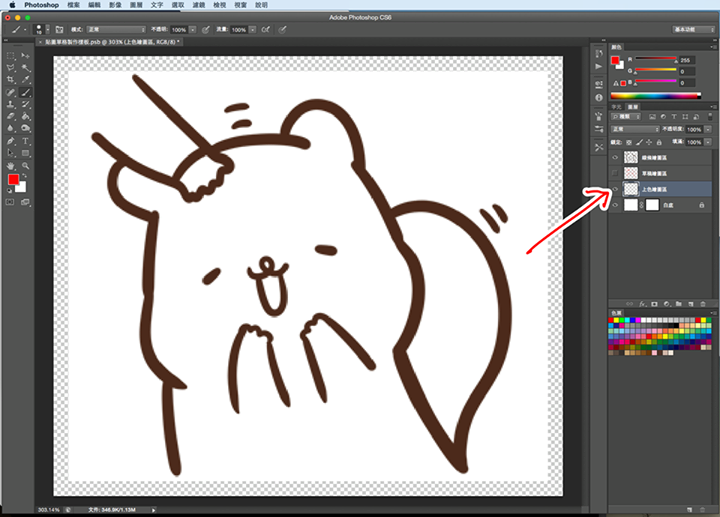Open the 濾鏡 menu

point(198,5)
